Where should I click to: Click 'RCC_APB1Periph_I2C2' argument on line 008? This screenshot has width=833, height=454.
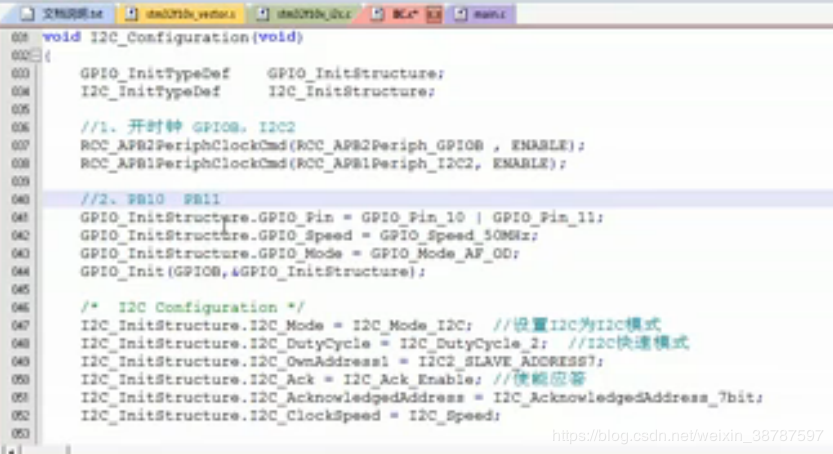385,164
